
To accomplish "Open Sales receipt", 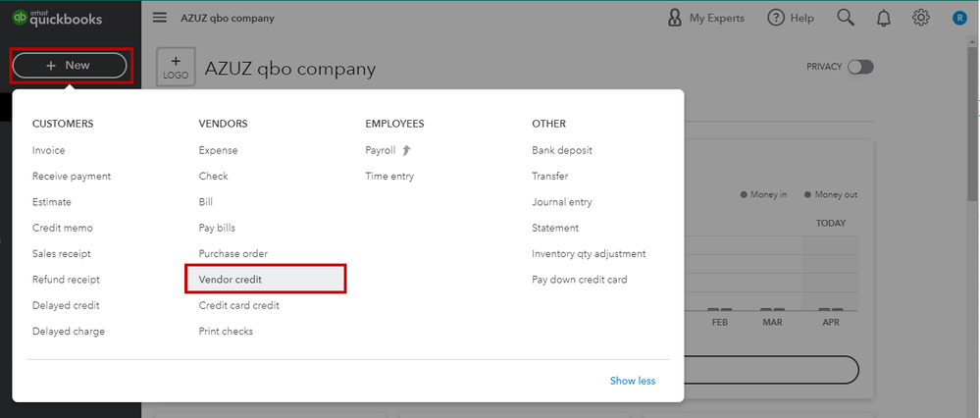I will 61,254.
